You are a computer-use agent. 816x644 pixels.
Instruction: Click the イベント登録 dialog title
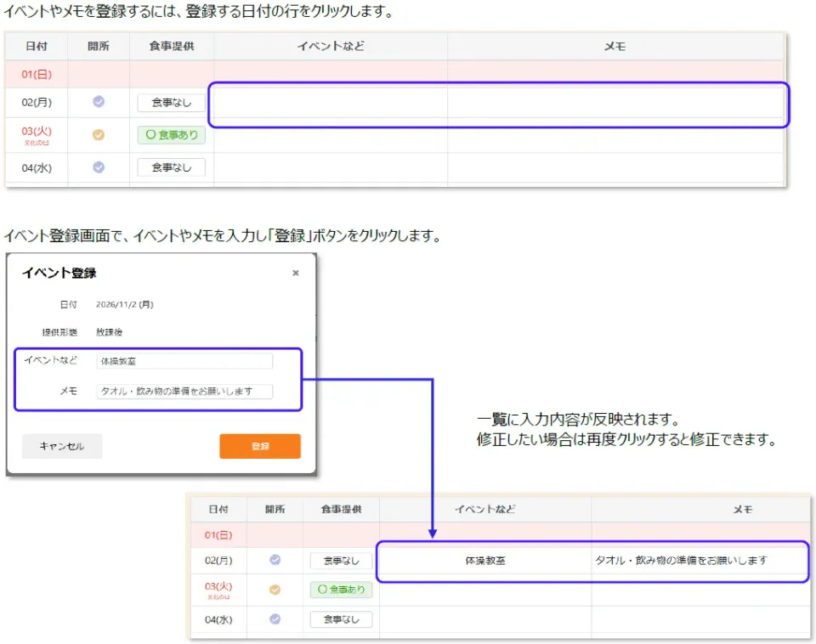tap(59, 273)
